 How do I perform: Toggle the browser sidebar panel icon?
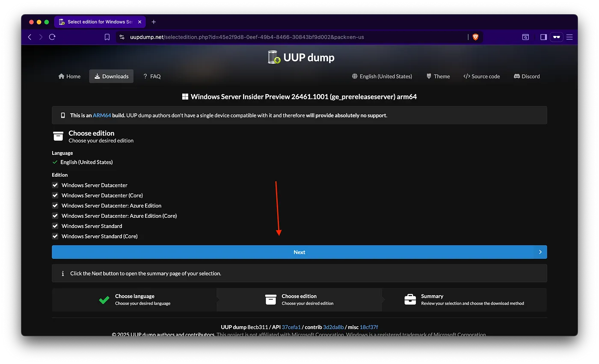tap(543, 37)
